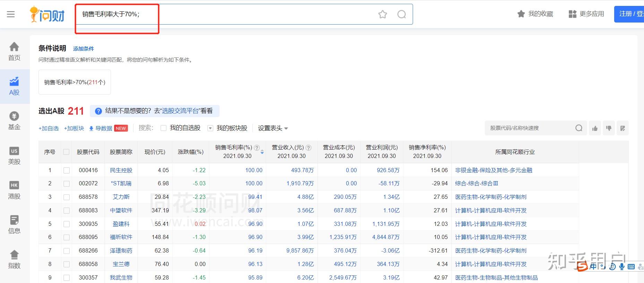644x283 pixels.
Task: Click 涨跌幅(%) column header
Action: click(x=191, y=152)
